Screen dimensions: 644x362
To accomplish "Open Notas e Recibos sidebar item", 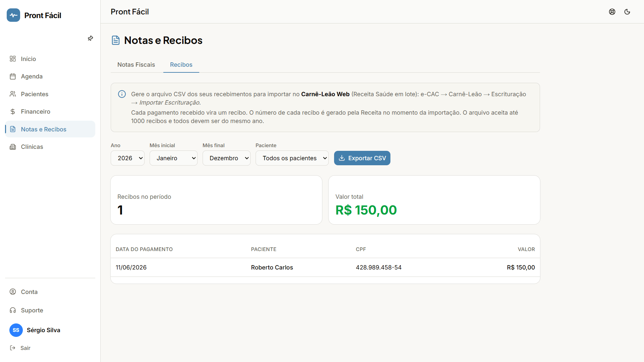I will click(50, 129).
